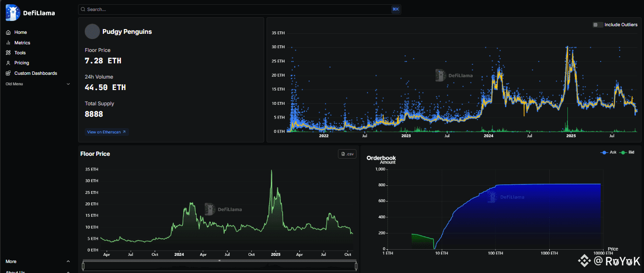Screen dimensions: 644x273
Task: Click the magnifier icon in search bar
Action: click(83, 10)
